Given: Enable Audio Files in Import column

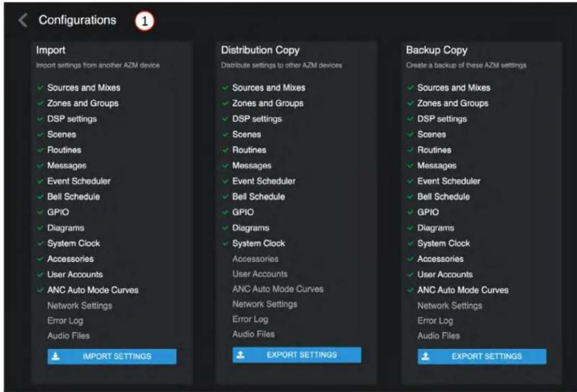Looking at the screenshot, I should pyautogui.click(x=68, y=336).
